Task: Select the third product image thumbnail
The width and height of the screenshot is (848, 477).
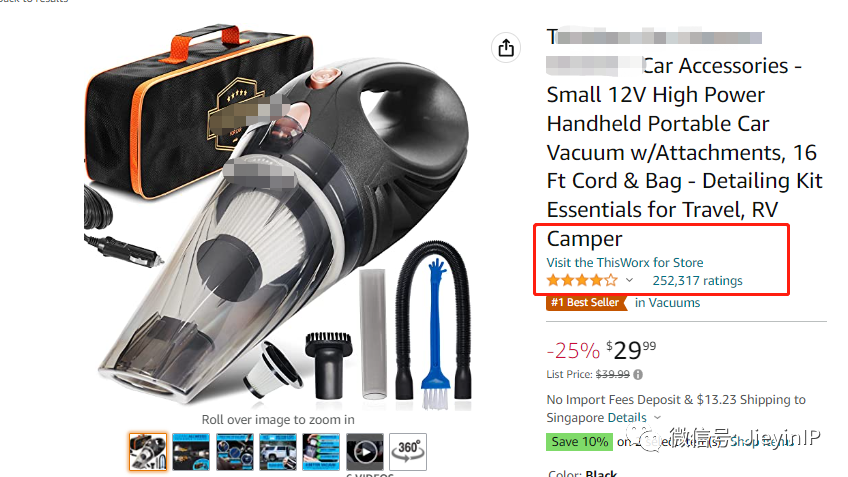Action: coord(235,452)
